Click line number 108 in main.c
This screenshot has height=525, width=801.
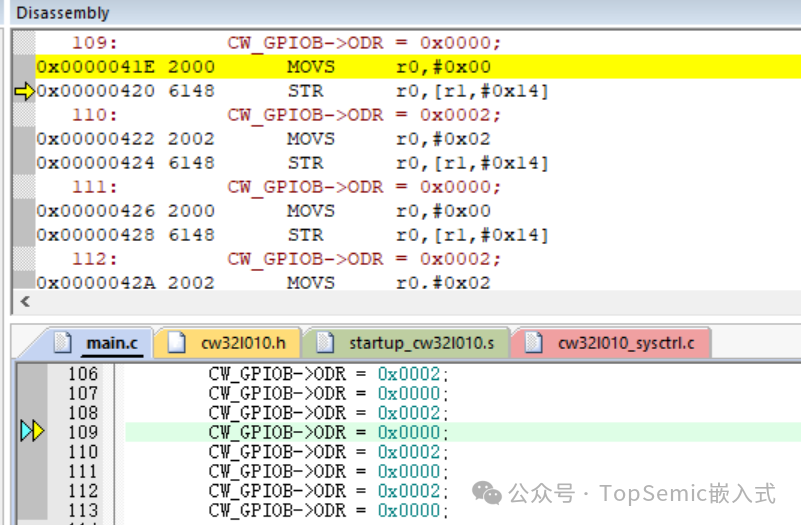(83, 413)
